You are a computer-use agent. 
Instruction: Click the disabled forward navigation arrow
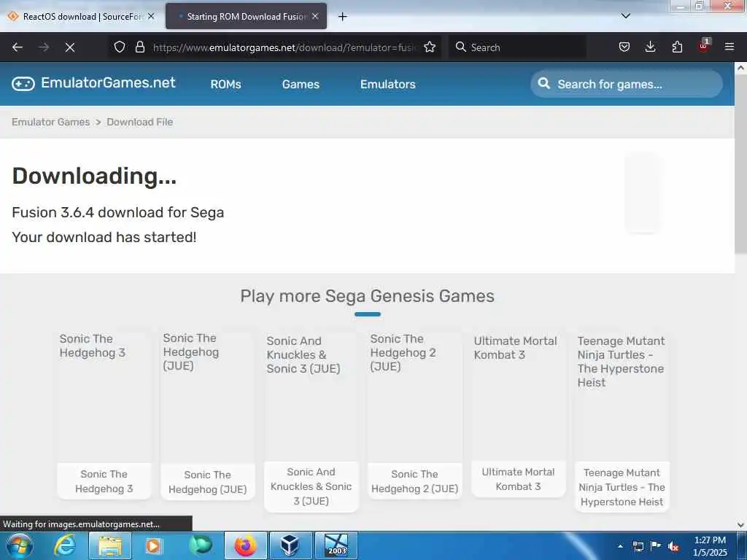(x=43, y=47)
